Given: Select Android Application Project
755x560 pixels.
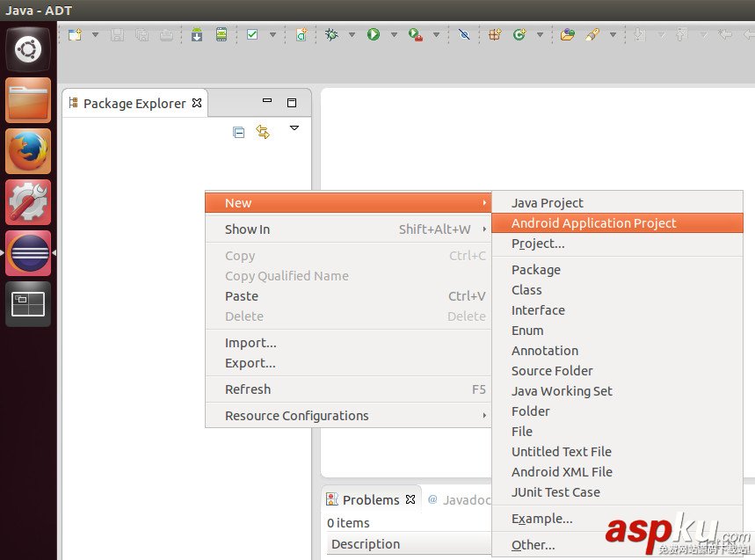Looking at the screenshot, I should click(617, 223).
